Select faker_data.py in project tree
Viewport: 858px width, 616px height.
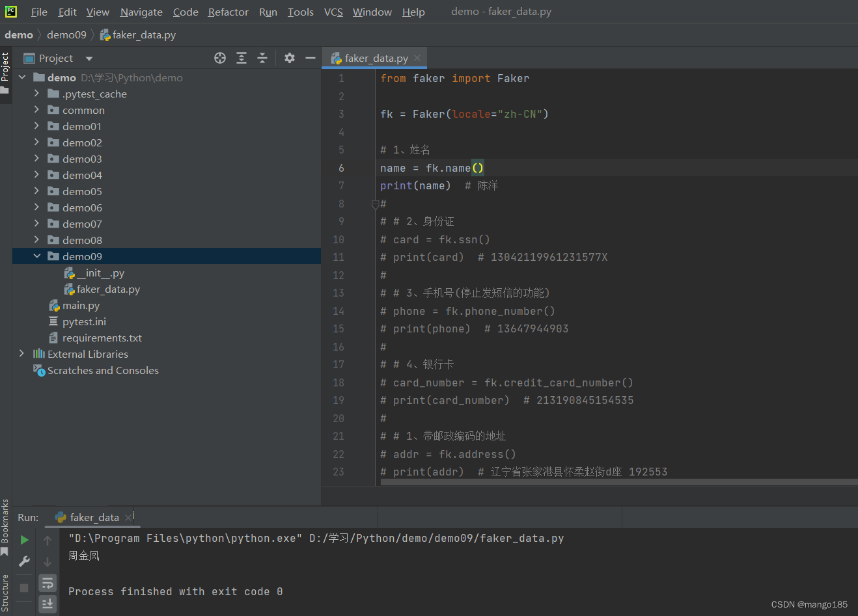click(x=102, y=289)
